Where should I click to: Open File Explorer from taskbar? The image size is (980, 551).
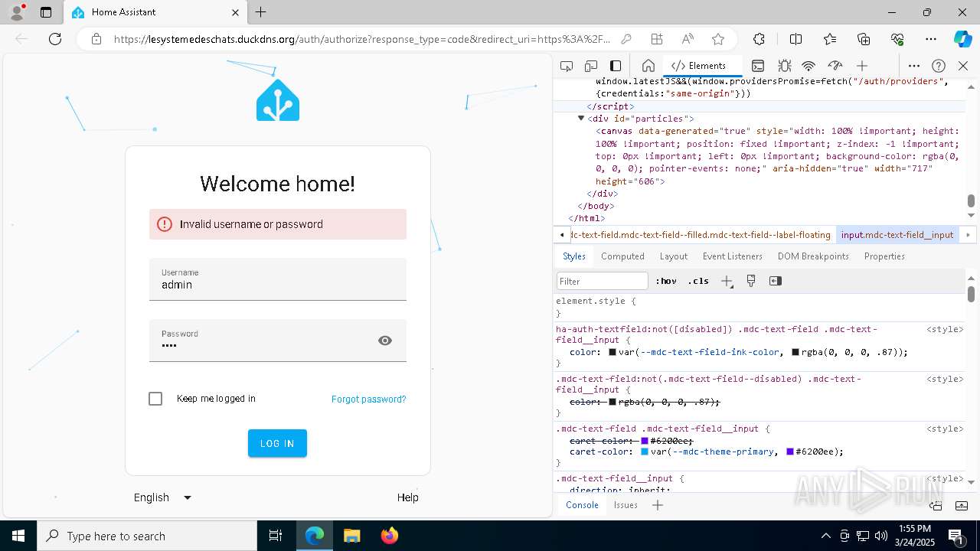pos(351,536)
